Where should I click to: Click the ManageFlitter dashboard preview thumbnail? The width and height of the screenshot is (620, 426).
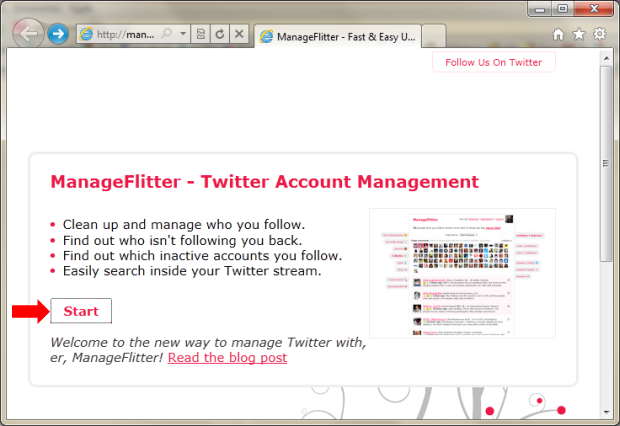[x=462, y=273]
